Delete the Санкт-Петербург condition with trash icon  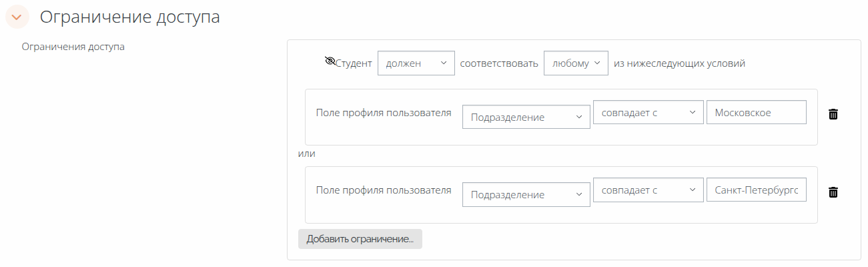(833, 192)
